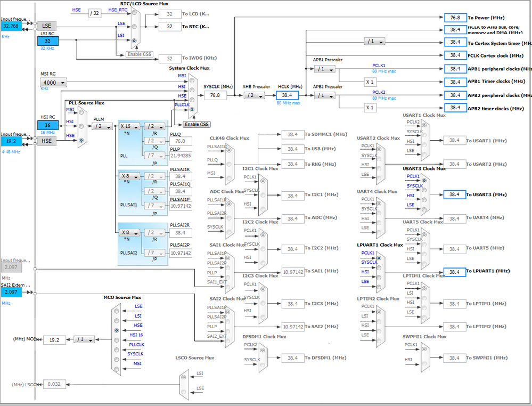Click Enable CSS button under RTC/LCD Mux
Image resolution: width=532 pixels, height=406 pixels.
point(140,54)
